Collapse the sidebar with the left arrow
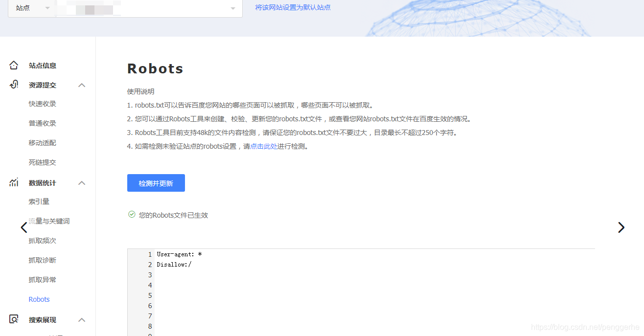The height and width of the screenshot is (336, 644). (23, 227)
